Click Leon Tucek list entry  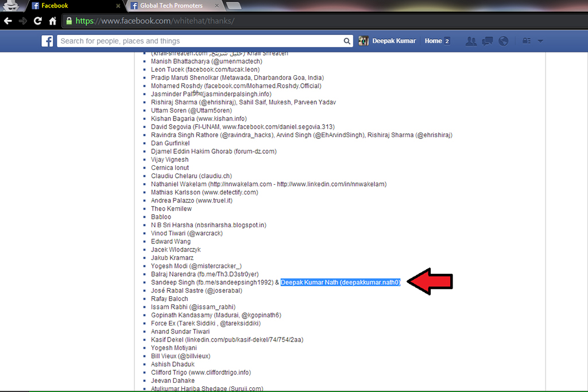coord(205,69)
